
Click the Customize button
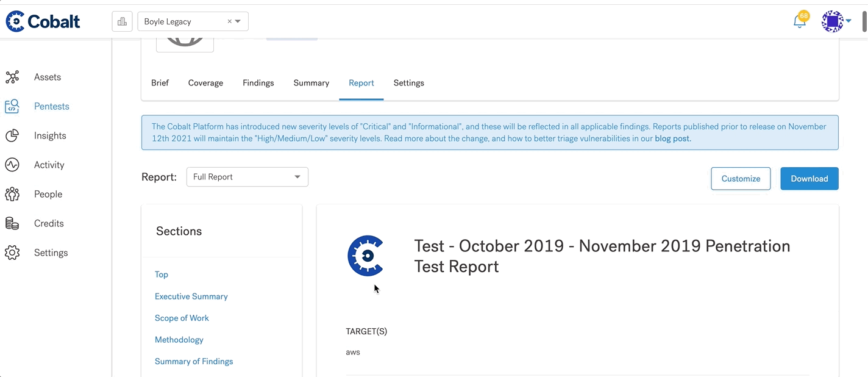(x=741, y=179)
